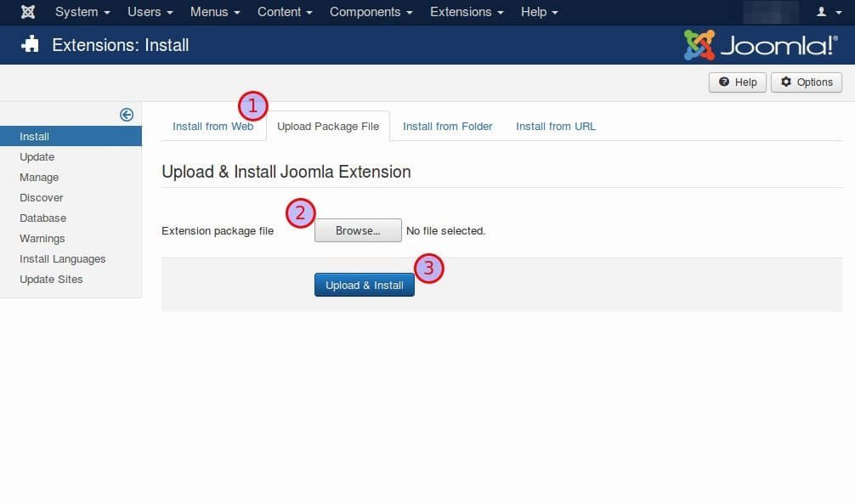Click the Browse... file button
This screenshot has width=855, height=504.
tap(358, 230)
